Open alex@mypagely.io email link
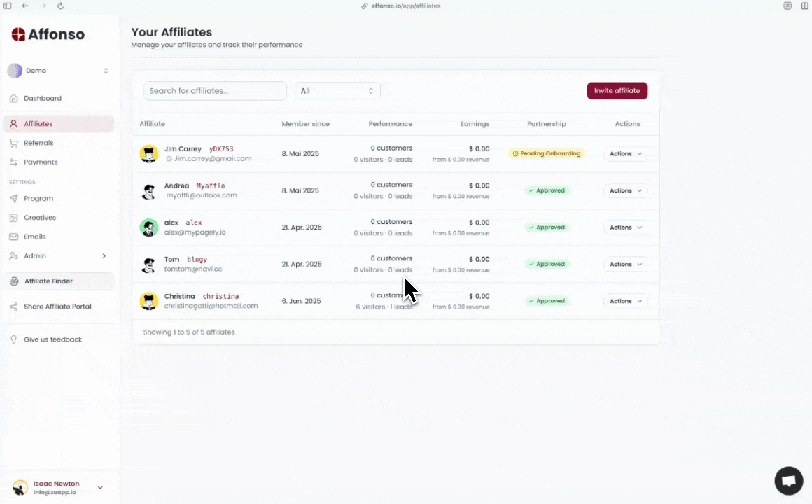812x504 pixels. 195,232
